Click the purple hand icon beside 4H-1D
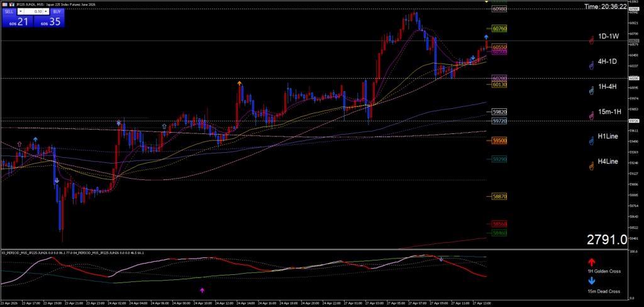The image size is (644, 307). coord(591,65)
